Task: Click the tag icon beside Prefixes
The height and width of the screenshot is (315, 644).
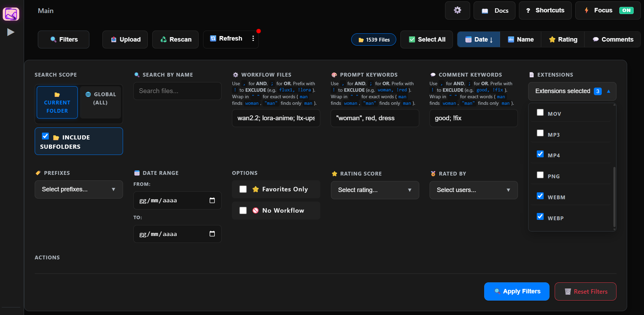Action: coord(38,173)
